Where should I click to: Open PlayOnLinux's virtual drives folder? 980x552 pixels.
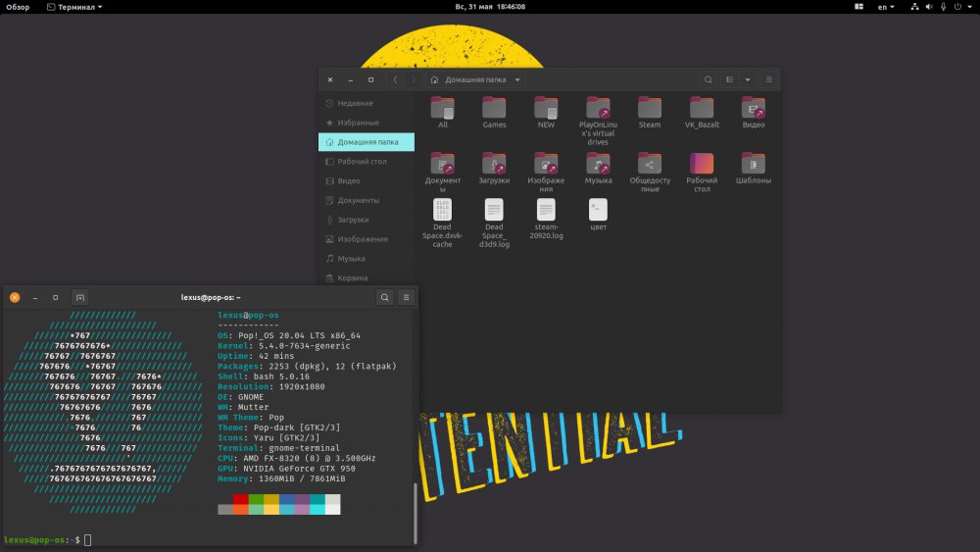(598, 122)
